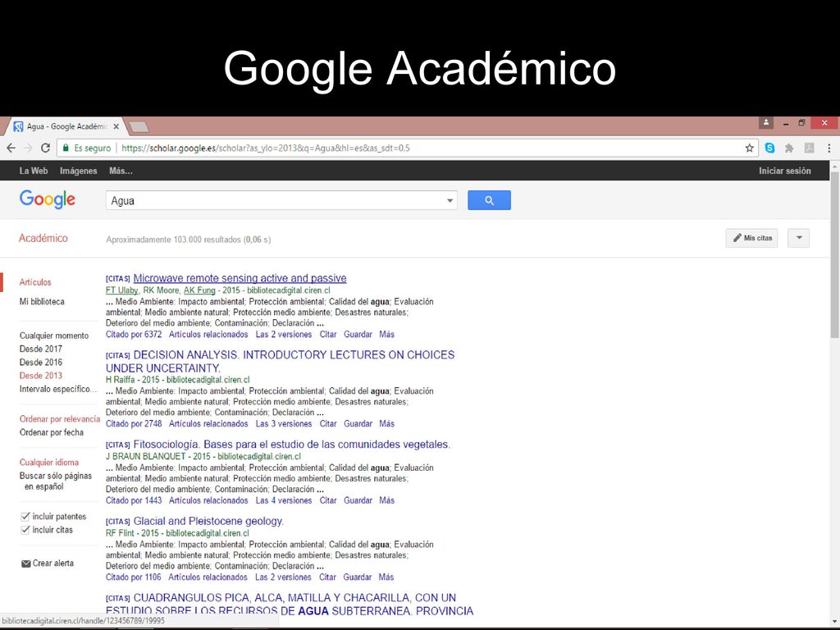This screenshot has height=630, width=840.
Task: Click the Chrome profile avatar icon
Action: point(766,123)
